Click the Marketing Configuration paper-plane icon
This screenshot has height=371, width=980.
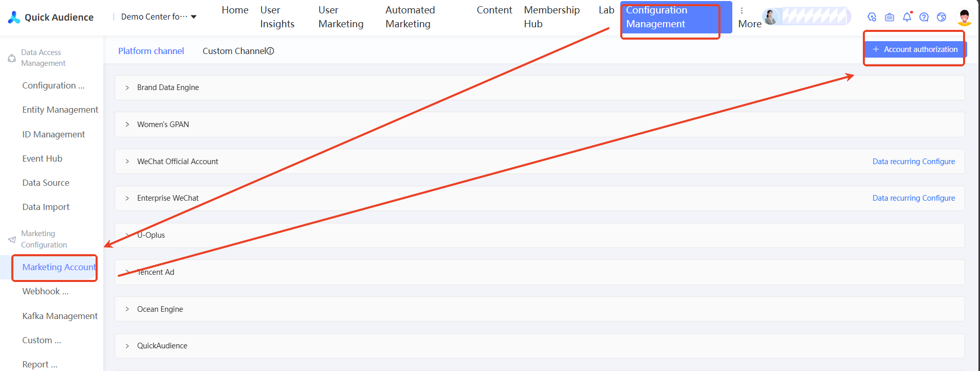(12, 239)
